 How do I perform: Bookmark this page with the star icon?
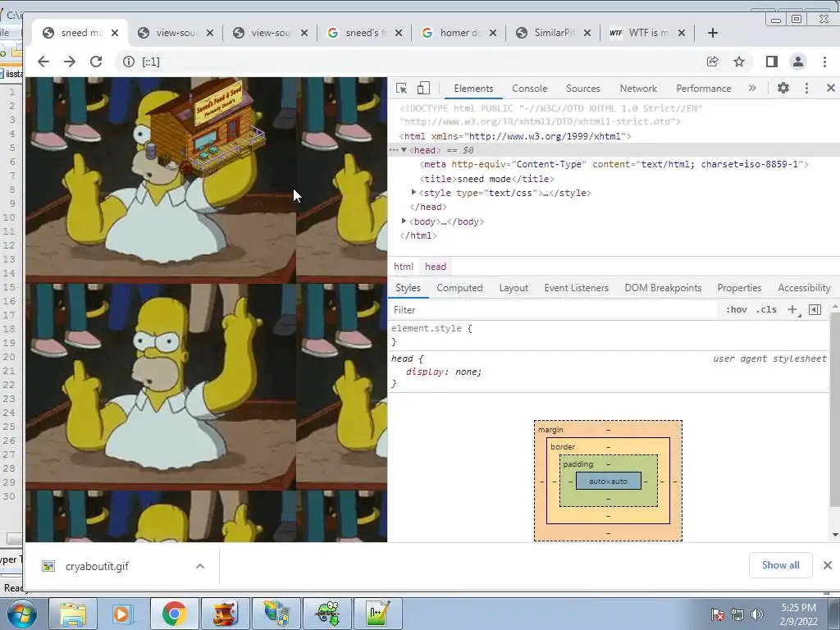pyautogui.click(x=739, y=62)
